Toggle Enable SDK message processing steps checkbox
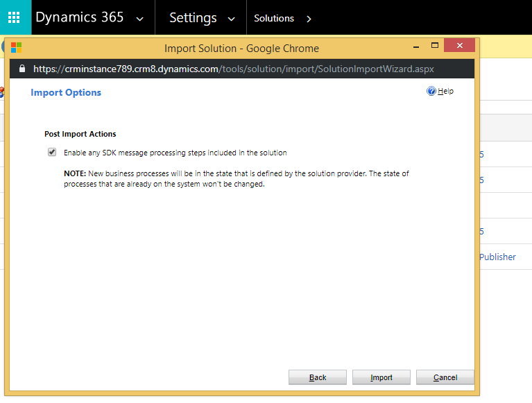 click(52, 152)
